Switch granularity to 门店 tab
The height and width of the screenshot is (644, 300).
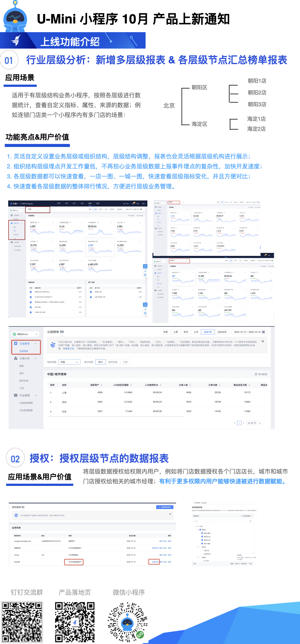click(125, 362)
